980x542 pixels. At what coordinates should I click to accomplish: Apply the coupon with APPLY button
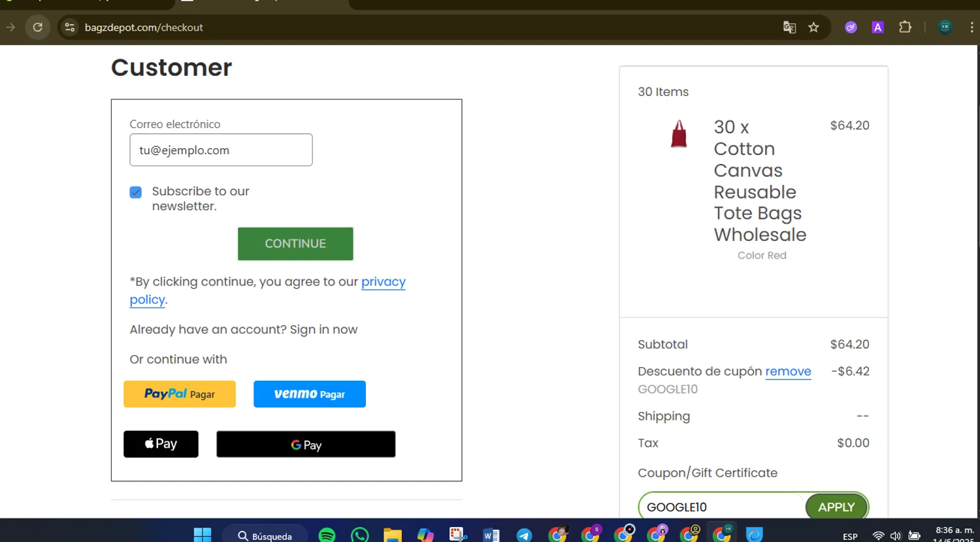click(836, 507)
